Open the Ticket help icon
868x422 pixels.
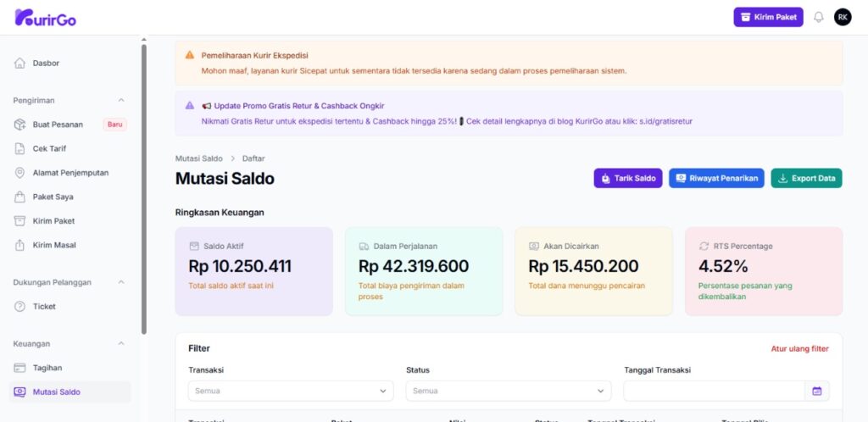click(x=19, y=307)
